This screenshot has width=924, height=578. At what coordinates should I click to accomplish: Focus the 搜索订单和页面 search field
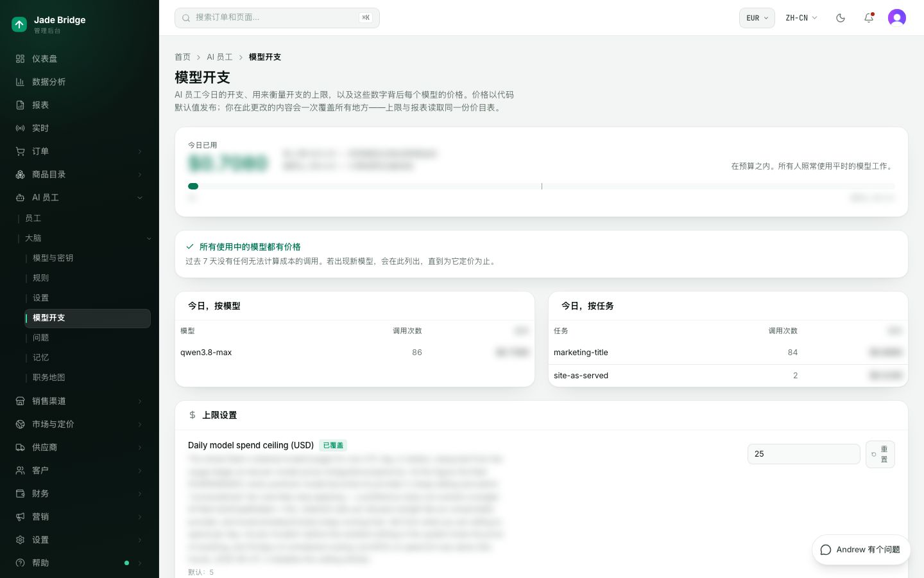click(277, 18)
